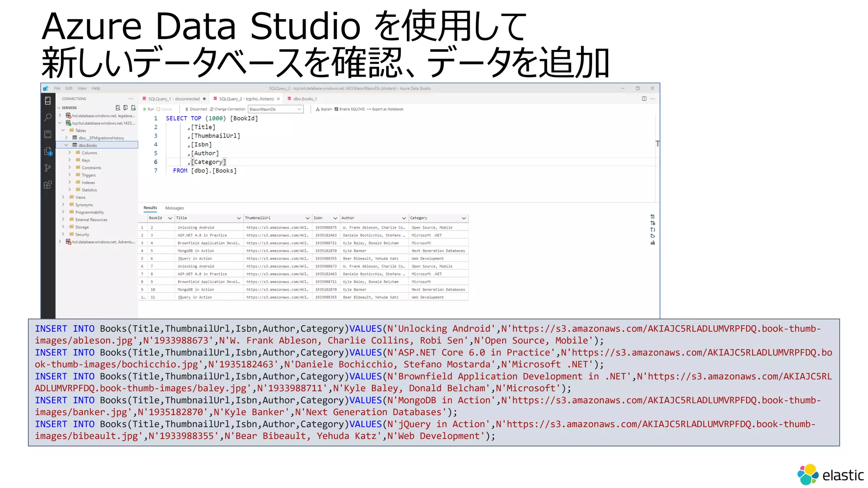Click the New Connection icon in Servers header

coord(118,108)
